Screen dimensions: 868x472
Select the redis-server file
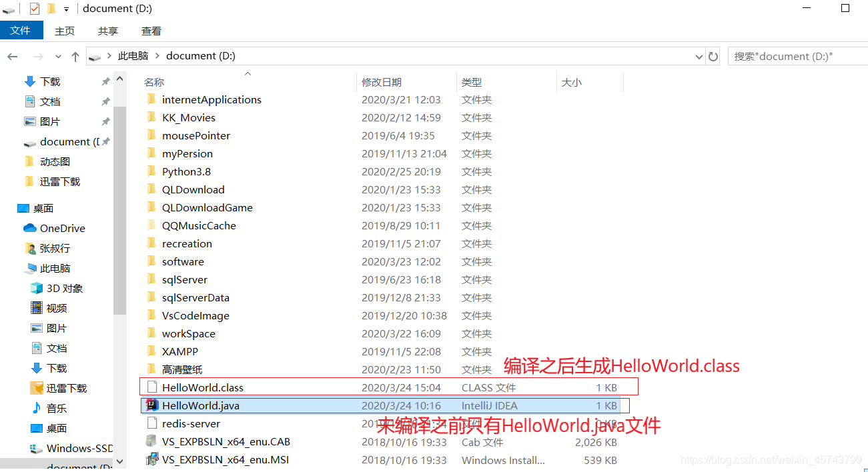coord(191,424)
